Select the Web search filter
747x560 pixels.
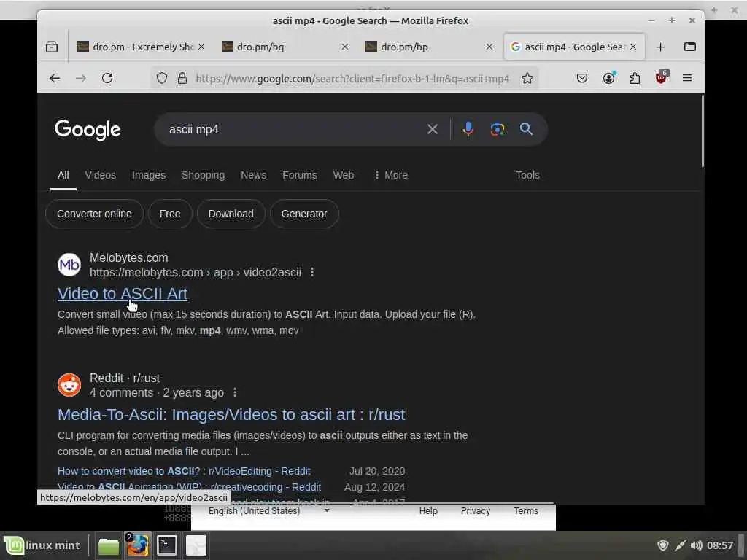tap(344, 175)
